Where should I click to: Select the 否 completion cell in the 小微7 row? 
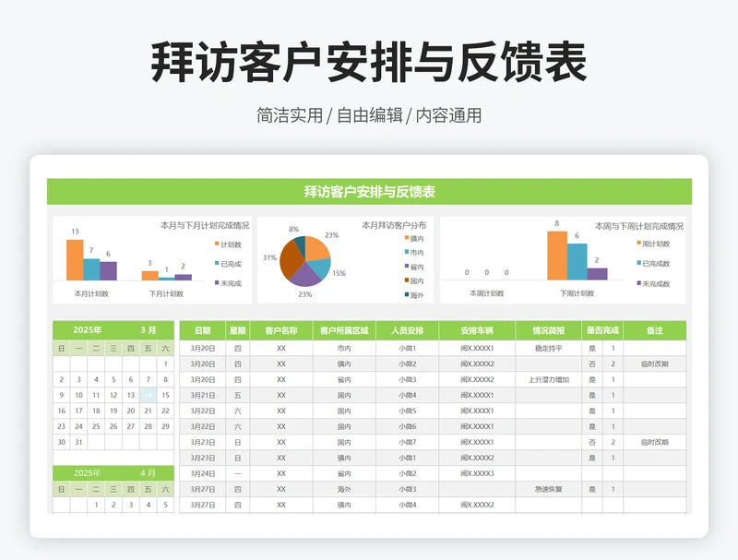pos(592,442)
